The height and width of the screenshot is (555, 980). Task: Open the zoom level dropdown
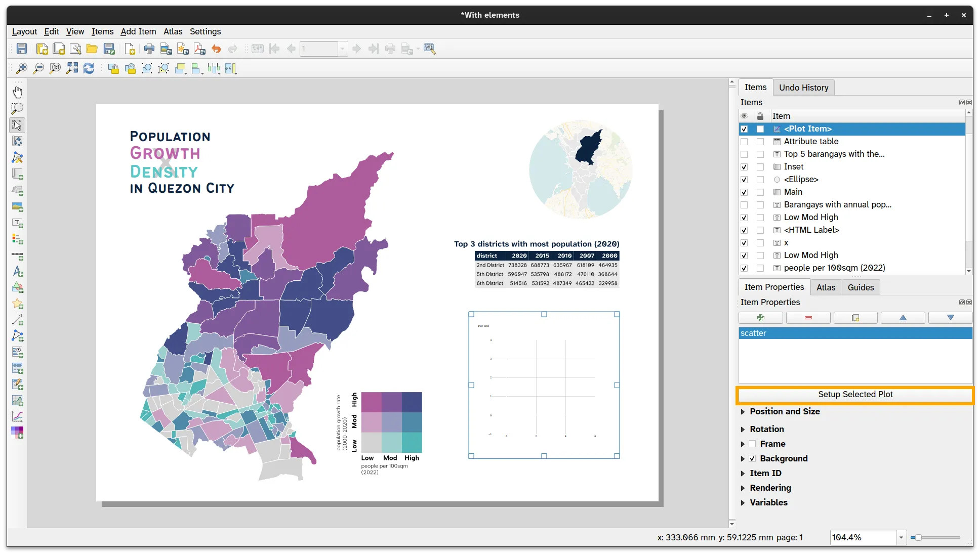coord(901,537)
